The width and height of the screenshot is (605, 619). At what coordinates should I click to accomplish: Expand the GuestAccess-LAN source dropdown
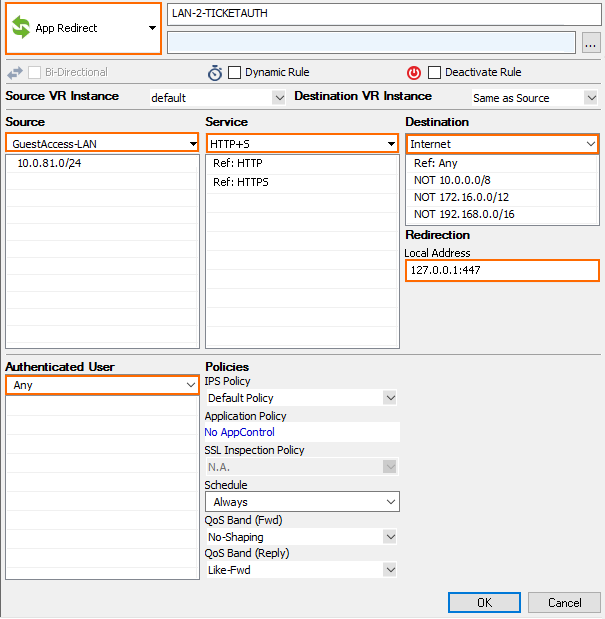[102, 143]
